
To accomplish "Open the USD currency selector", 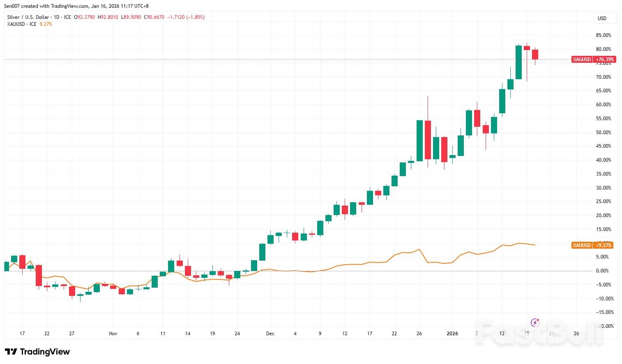I will (x=602, y=18).
